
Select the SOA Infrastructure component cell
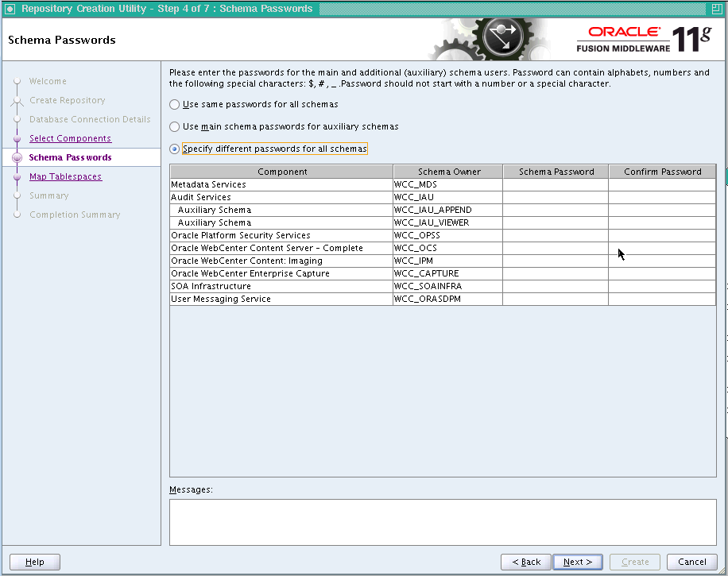click(x=281, y=286)
